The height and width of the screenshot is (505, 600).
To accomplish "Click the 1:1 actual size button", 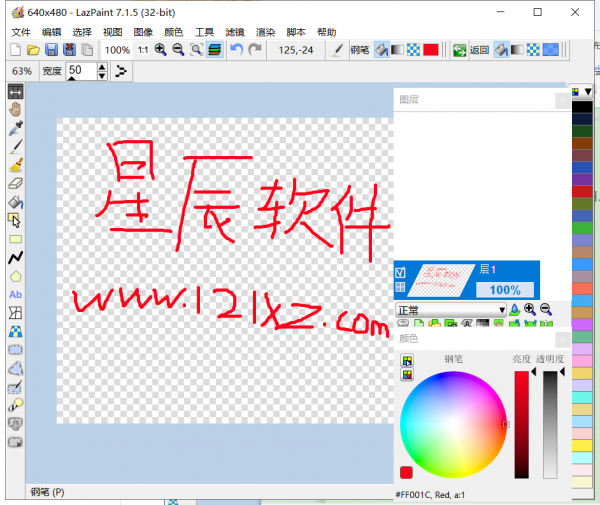I will tap(143, 50).
